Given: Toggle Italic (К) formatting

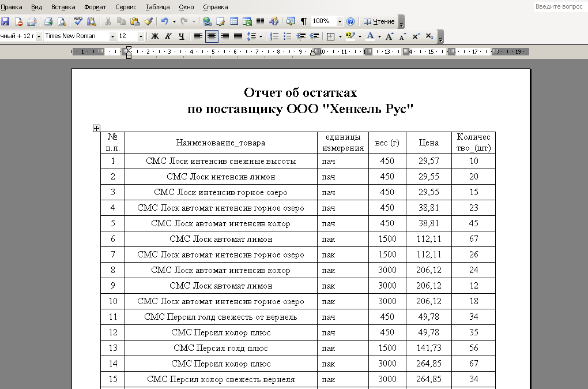Looking at the screenshot, I should point(168,36).
